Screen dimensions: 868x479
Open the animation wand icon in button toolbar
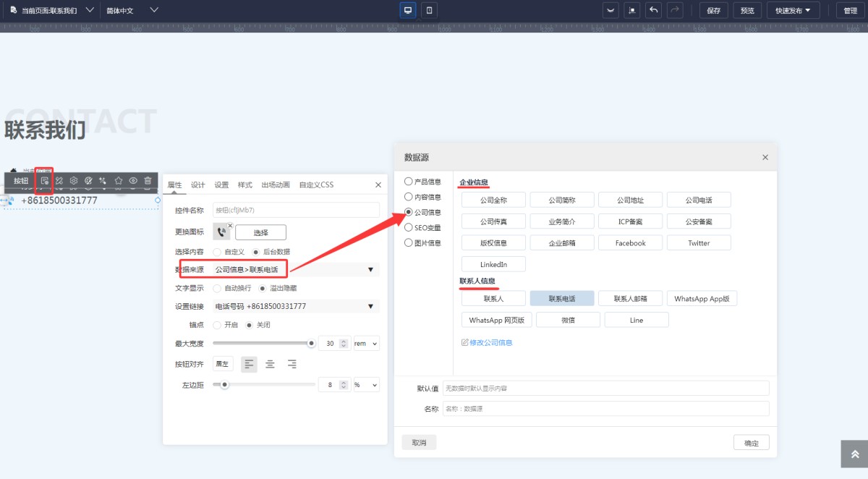(103, 180)
